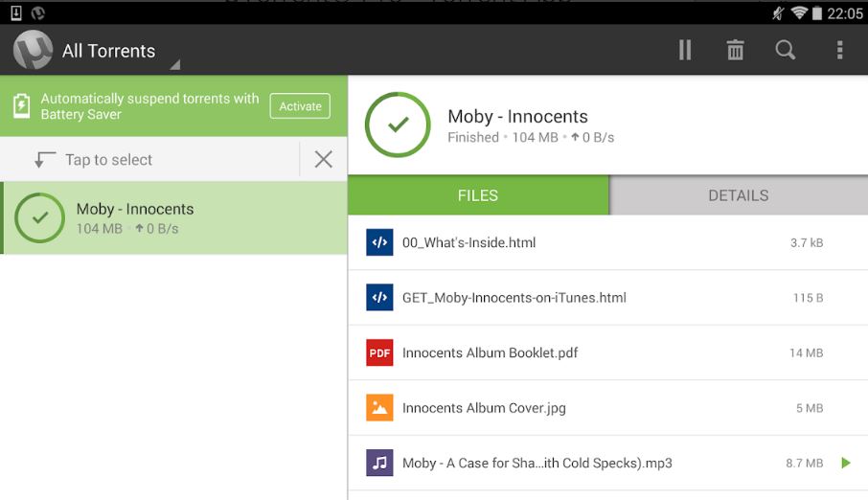Tap the 14 MB file size
Viewport: 868px width, 500px height.
tap(806, 352)
